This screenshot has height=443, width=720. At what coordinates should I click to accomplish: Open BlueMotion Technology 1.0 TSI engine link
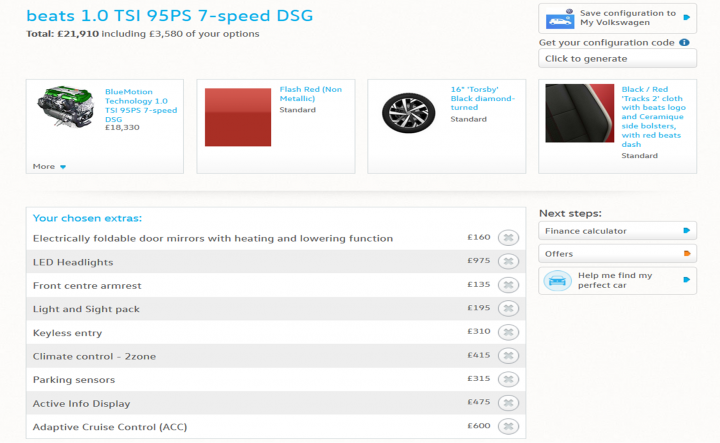tap(141, 106)
